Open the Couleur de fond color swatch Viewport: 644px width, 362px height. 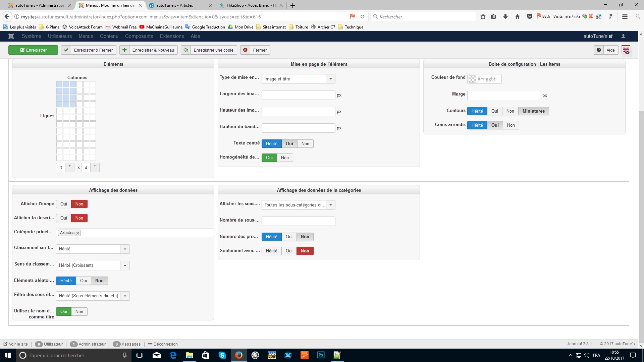click(x=472, y=79)
